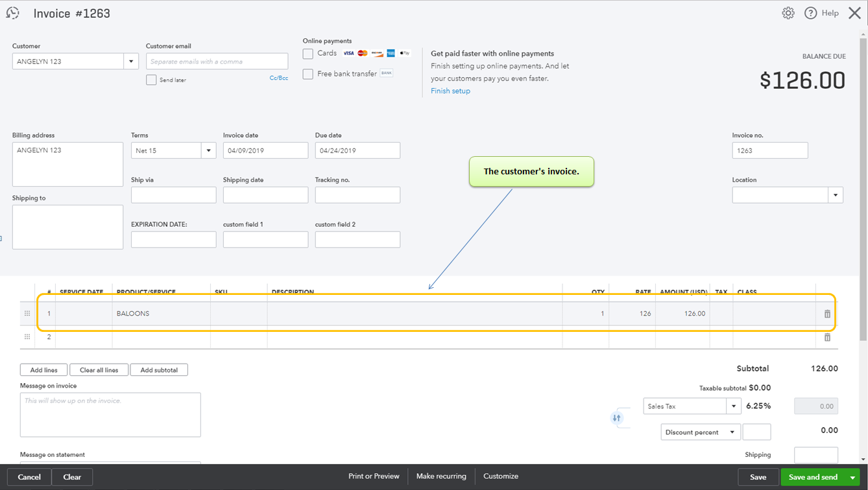
Task: Select Print or Preview in footer
Action: (374, 476)
